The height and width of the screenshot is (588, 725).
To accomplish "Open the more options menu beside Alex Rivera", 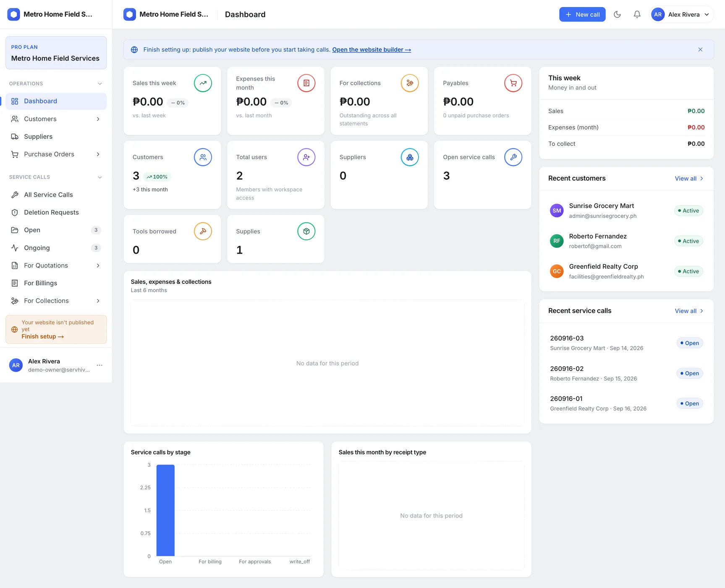I will pyautogui.click(x=99, y=365).
